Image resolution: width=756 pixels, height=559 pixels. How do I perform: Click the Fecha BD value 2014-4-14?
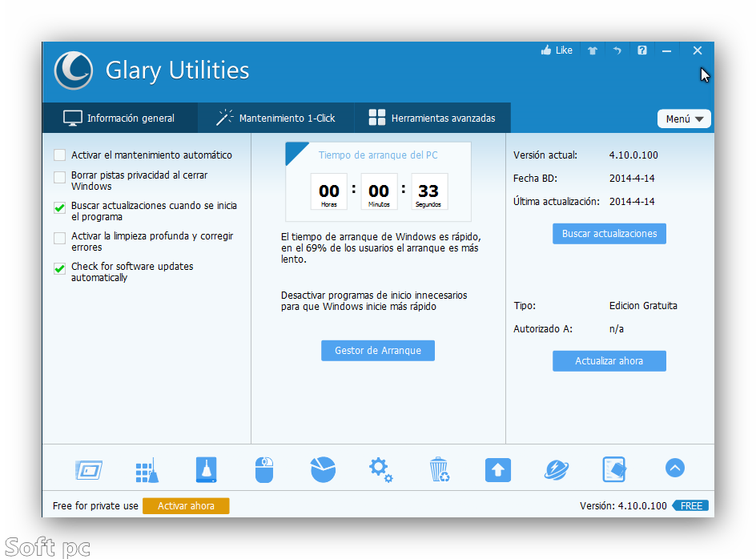(x=632, y=178)
